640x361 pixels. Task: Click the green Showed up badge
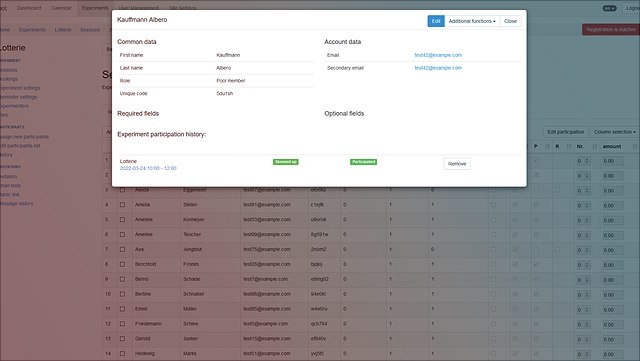coord(285,162)
